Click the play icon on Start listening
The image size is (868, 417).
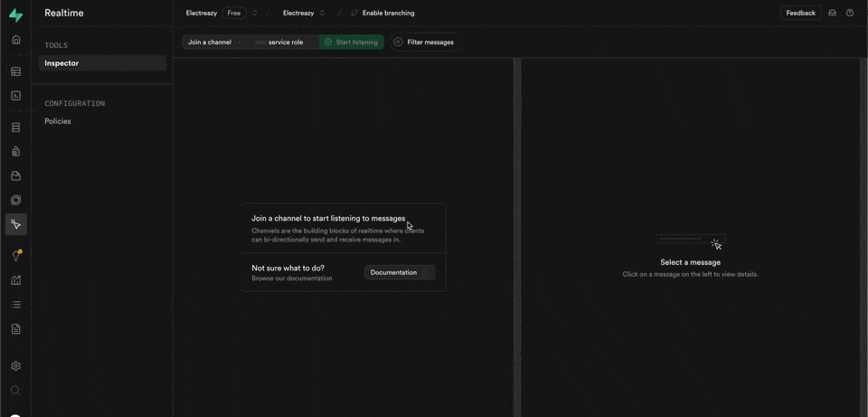(x=327, y=43)
